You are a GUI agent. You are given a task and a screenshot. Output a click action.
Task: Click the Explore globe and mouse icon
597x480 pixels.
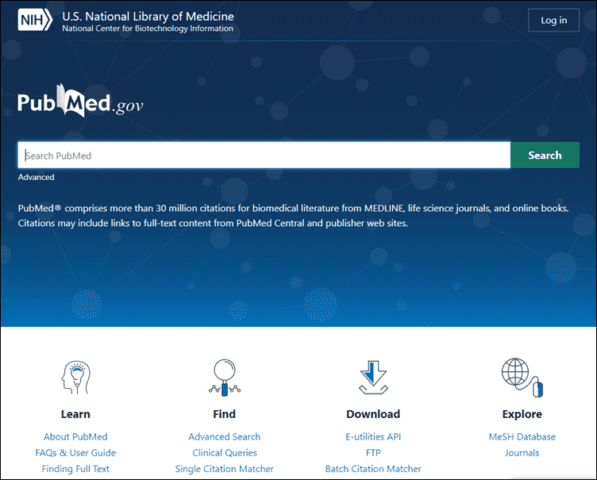[x=522, y=377]
